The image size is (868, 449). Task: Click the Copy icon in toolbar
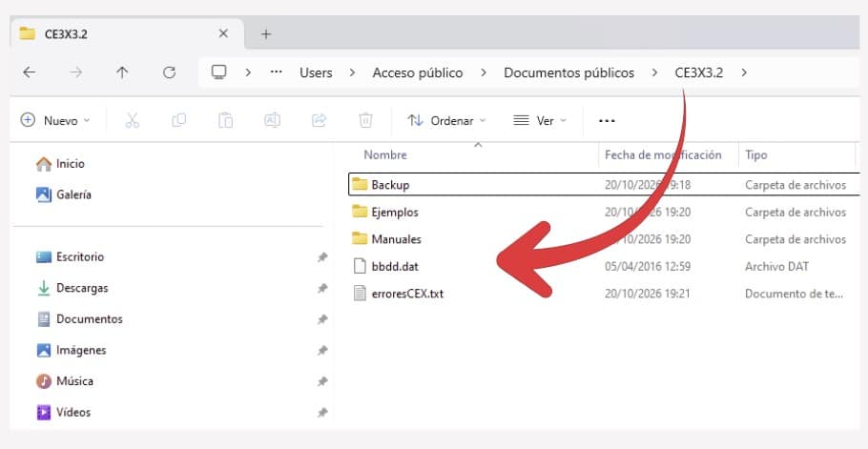[178, 120]
